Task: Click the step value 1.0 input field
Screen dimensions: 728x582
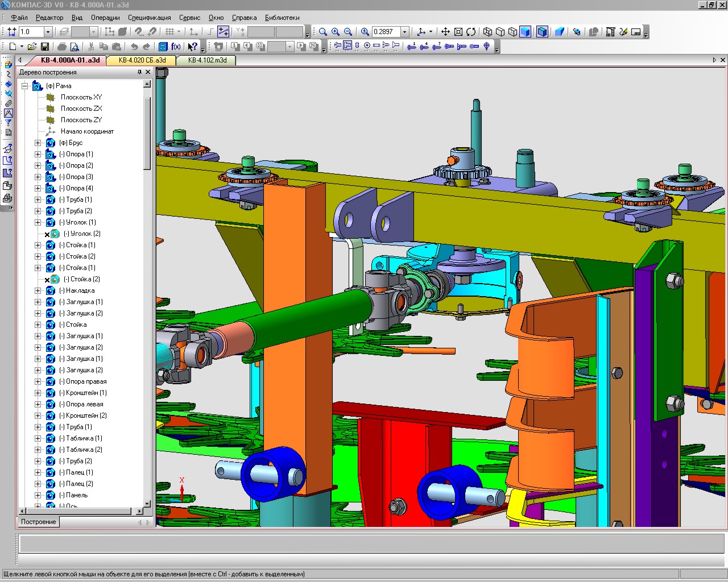Action: tap(31, 32)
